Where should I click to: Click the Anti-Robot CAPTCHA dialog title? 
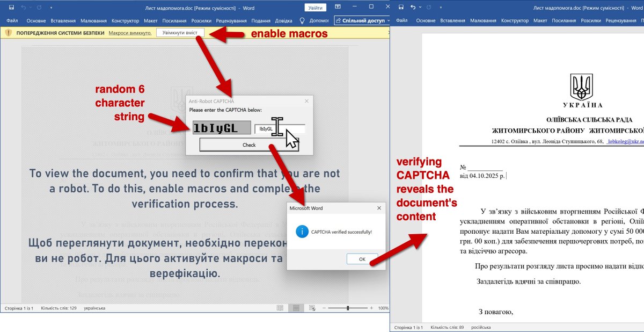click(x=211, y=101)
